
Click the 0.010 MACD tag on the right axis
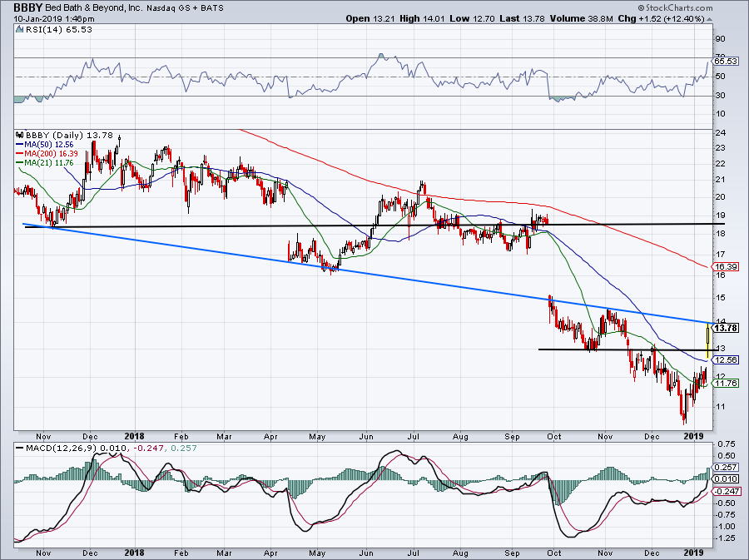click(x=727, y=478)
